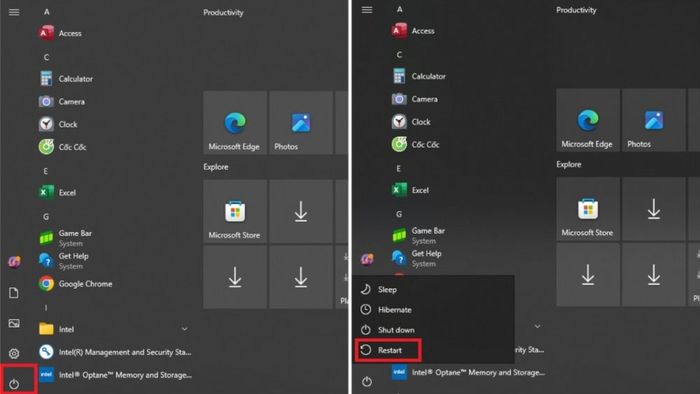
Task: Click download tile beside Microsoft Store, left panel
Action: pos(301,212)
